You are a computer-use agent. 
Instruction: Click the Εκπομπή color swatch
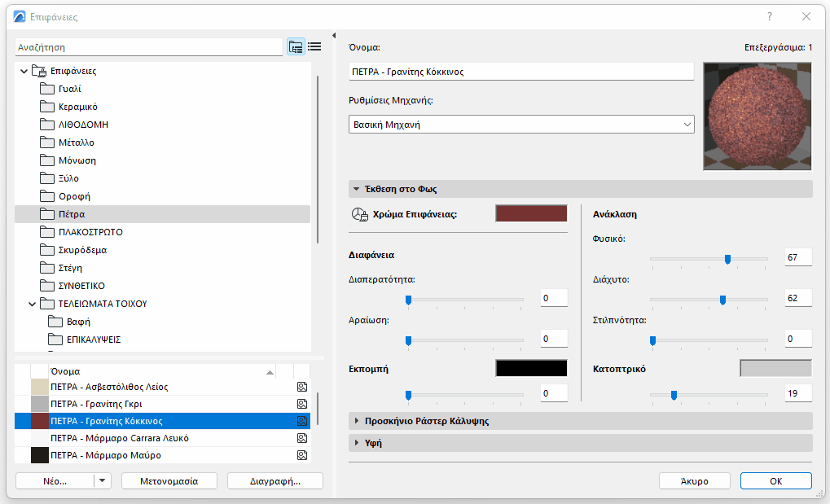coord(530,367)
